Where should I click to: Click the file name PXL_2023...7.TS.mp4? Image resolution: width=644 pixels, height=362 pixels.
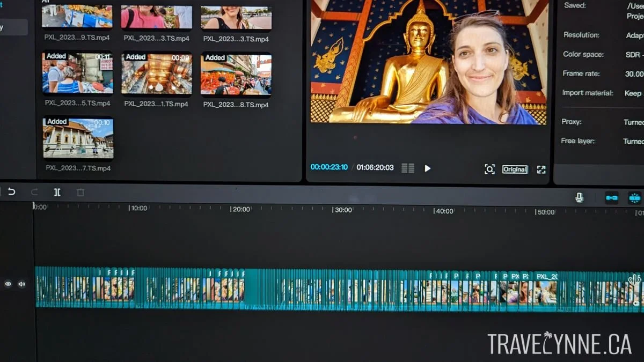[x=78, y=168]
